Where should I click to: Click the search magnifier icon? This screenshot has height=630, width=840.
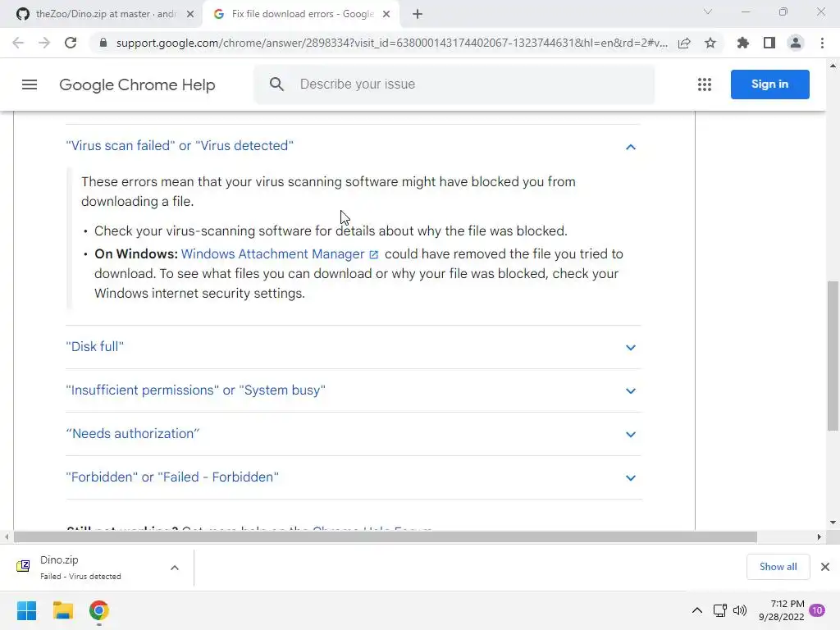(x=276, y=84)
